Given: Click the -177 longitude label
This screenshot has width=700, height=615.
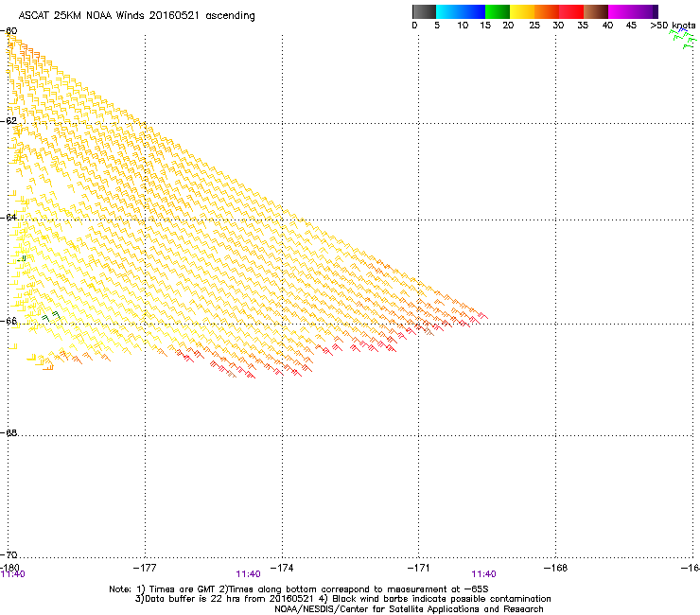Looking at the screenshot, I should (x=145, y=568).
